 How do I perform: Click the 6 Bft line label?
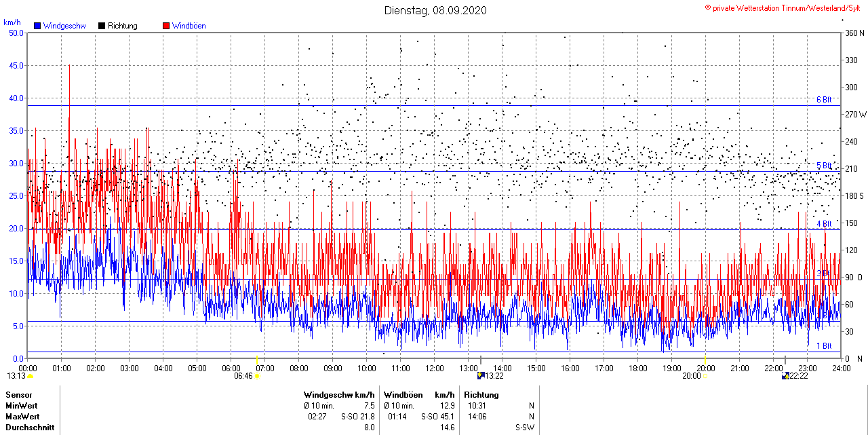pyautogui.click(x=824, y=100)
